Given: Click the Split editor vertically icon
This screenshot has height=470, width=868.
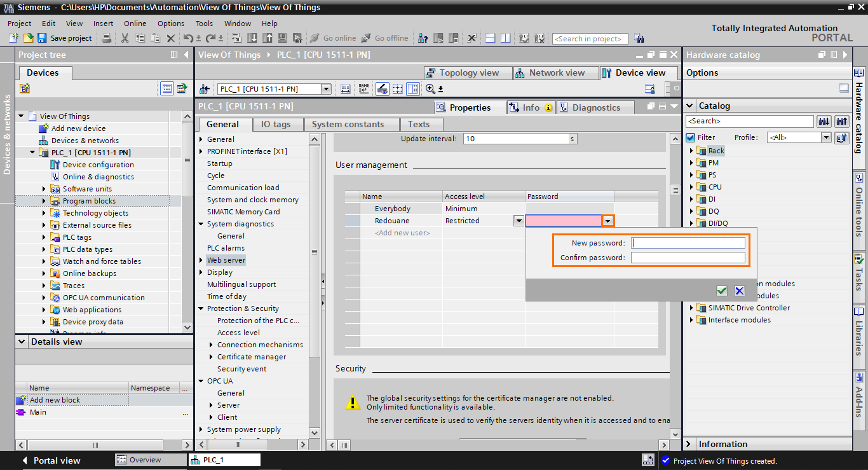Looking at the screenshot, I should click(505, 38).
